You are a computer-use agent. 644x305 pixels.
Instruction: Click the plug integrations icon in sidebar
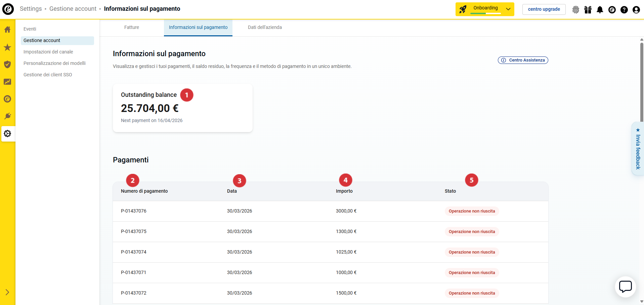coord(7,116)
